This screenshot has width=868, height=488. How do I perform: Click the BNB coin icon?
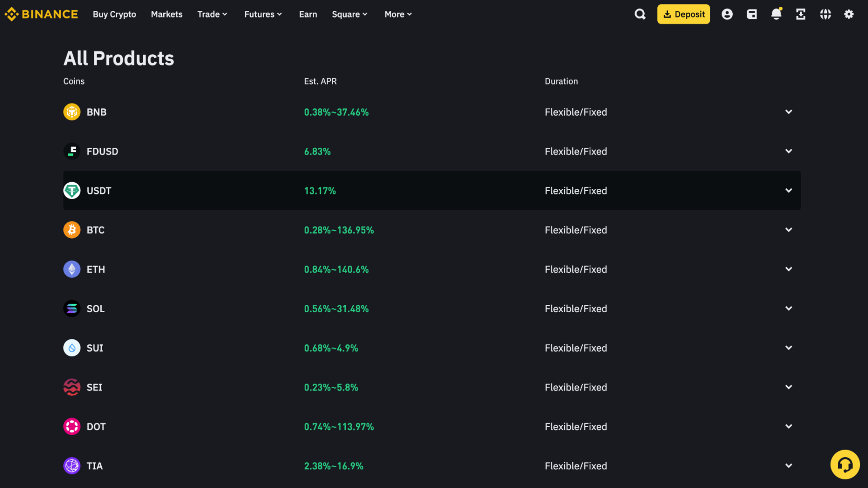[72, 112]
